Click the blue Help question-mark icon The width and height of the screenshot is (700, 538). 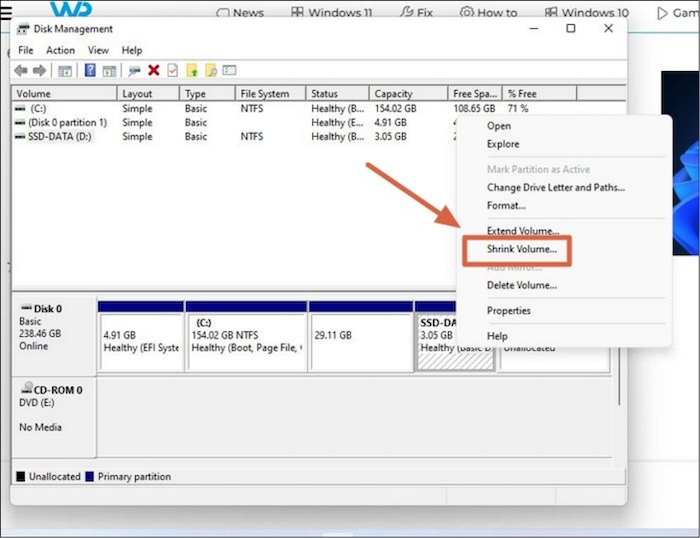tap(90, 70)
